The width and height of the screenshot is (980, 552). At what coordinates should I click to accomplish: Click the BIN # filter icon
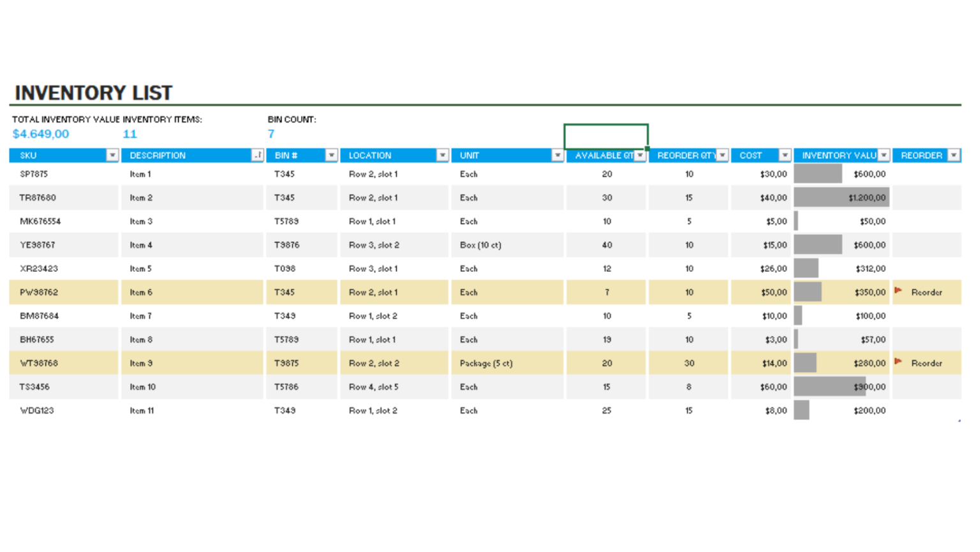pyautogui.click(x=331, y=155)
